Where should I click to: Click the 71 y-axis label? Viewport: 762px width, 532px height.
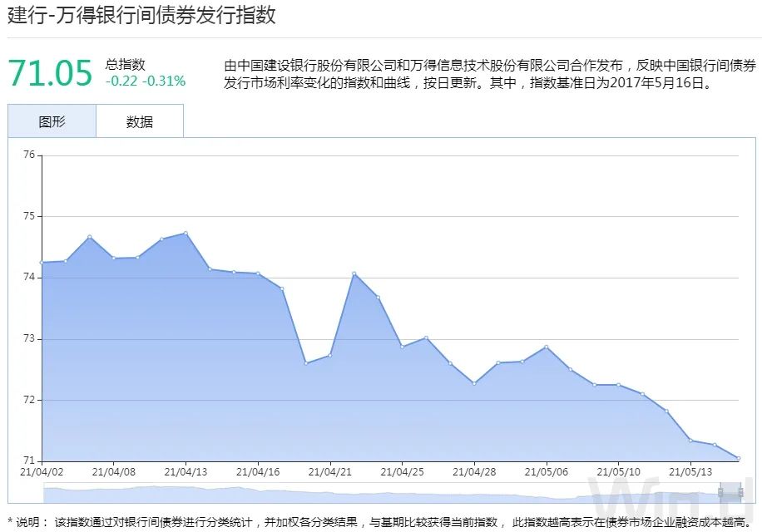(x=29, y=461)
